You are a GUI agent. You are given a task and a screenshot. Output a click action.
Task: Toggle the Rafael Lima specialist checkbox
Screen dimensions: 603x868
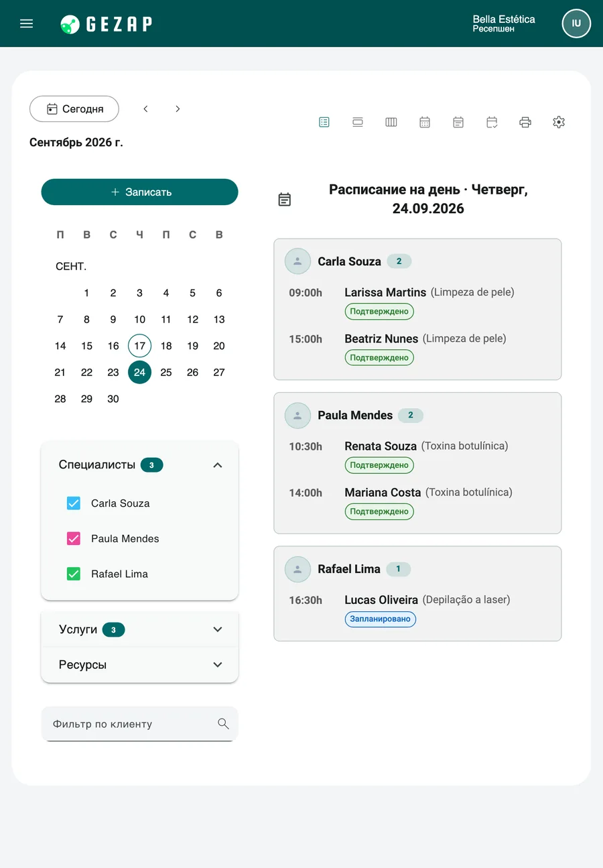pos(74,574)
